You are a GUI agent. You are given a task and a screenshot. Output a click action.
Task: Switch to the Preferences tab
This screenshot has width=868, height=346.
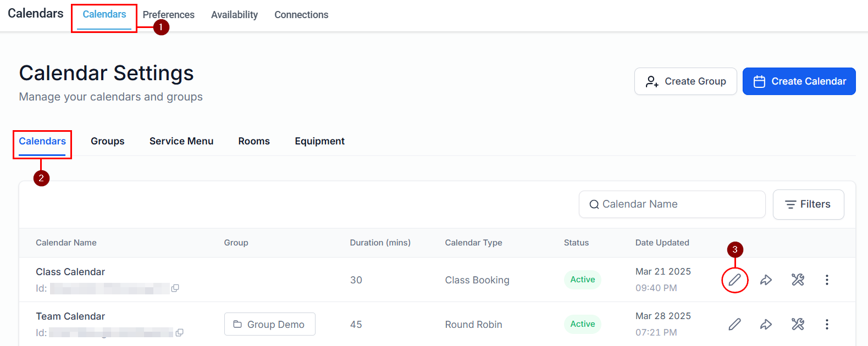[168, 15]
